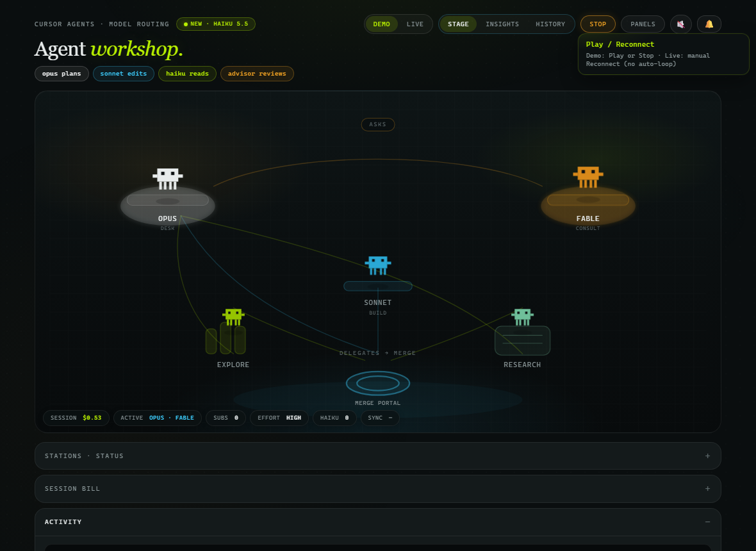The image size is (756, 551).
Task: Click the Haiku 0 pill
Action: click(x=334, y=418)
